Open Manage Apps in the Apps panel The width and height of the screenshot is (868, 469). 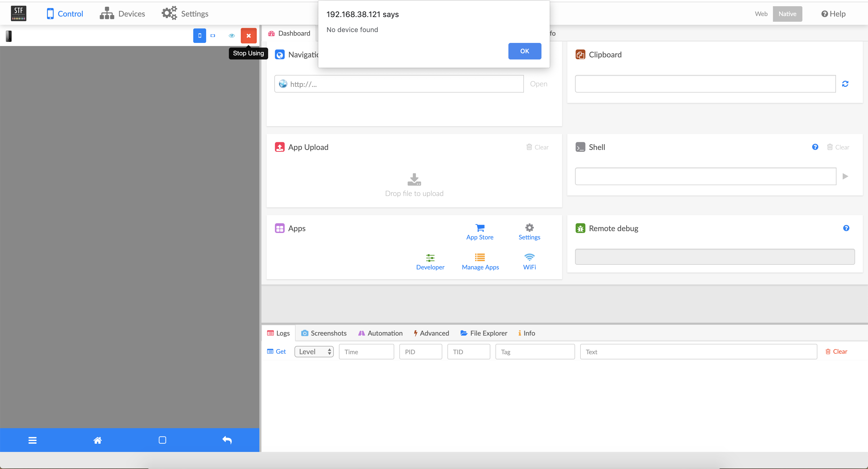pyautogui.click(x=480, y=262)
